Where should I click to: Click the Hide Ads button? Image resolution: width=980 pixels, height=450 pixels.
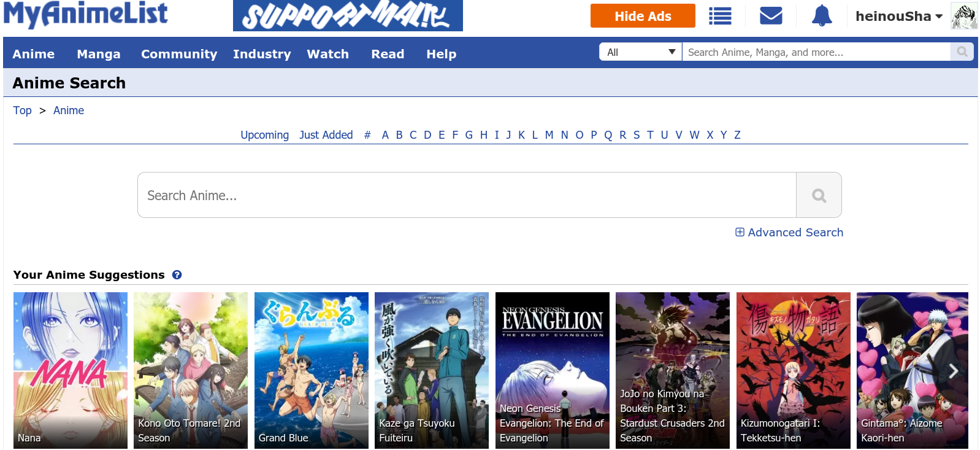pyautogui.click(x=643, y=16)
